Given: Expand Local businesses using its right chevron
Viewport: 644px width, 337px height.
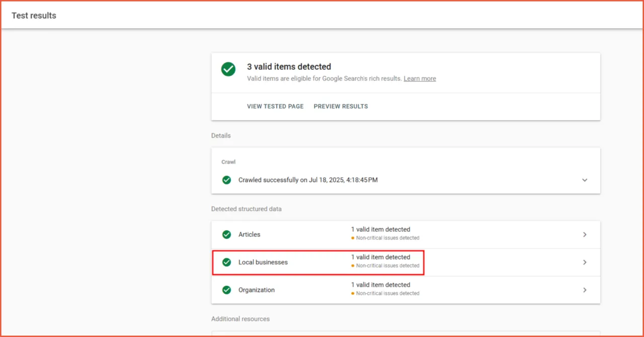Looking at the screenshot, I should click(x=584, y=262).
